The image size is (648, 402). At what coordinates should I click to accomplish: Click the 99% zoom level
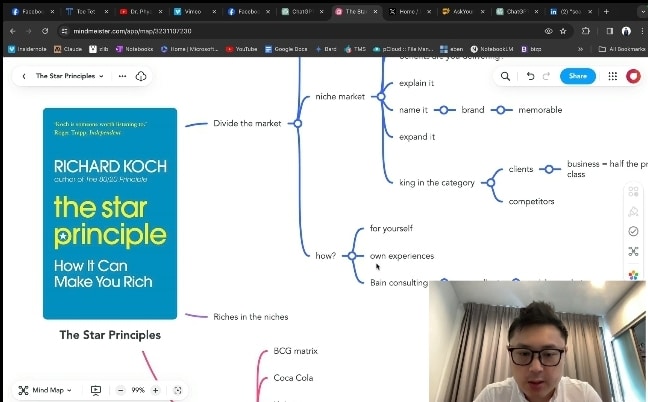coord(138,390)
